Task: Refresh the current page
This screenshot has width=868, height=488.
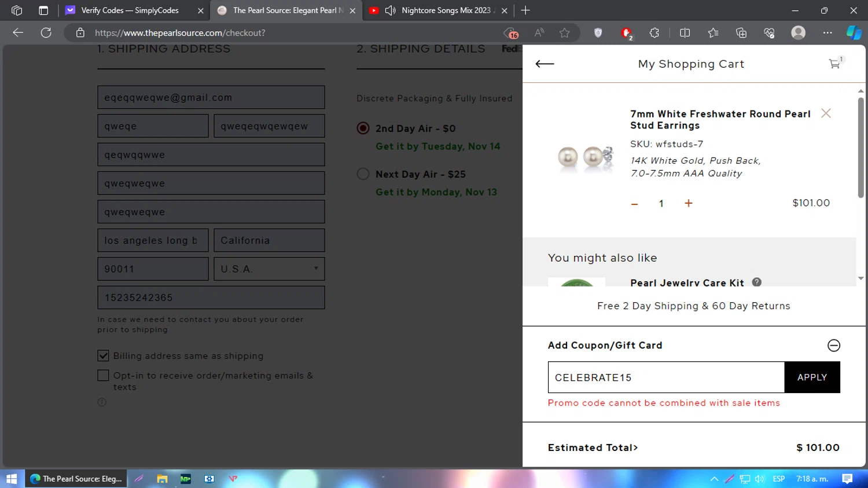Action: [x=46, y=33]
